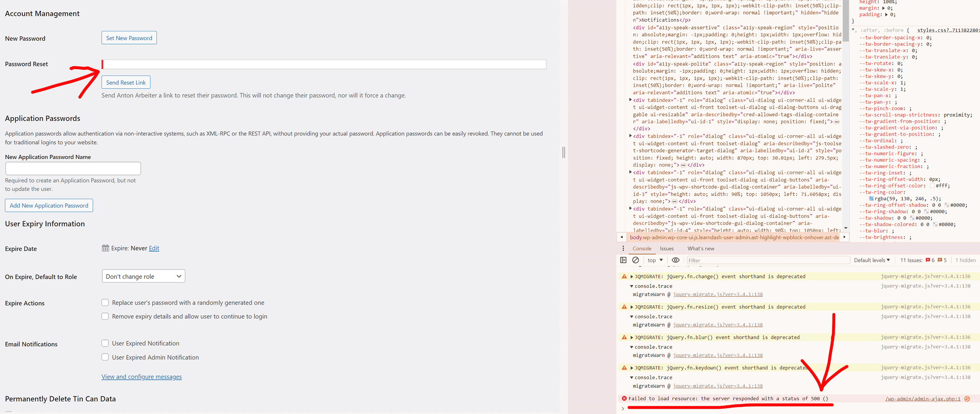
Task: Open the top context selector dropdown
Action: (x=655, y=260)
